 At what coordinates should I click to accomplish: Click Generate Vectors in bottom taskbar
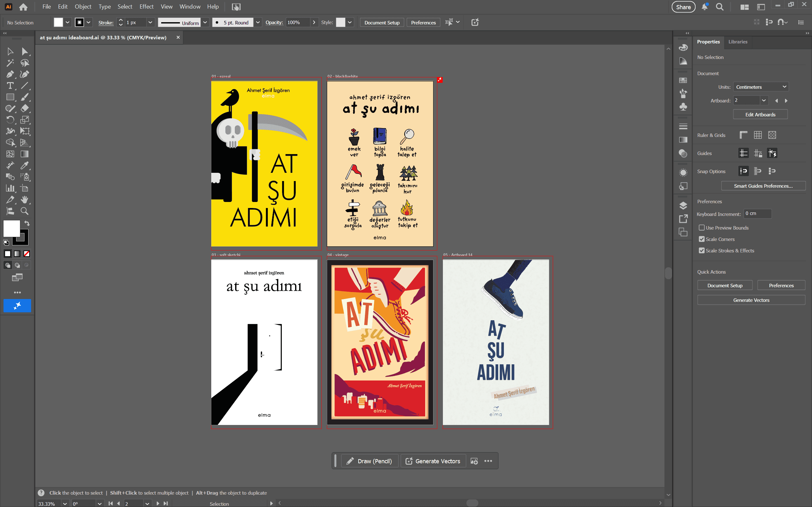pos(433,461)
